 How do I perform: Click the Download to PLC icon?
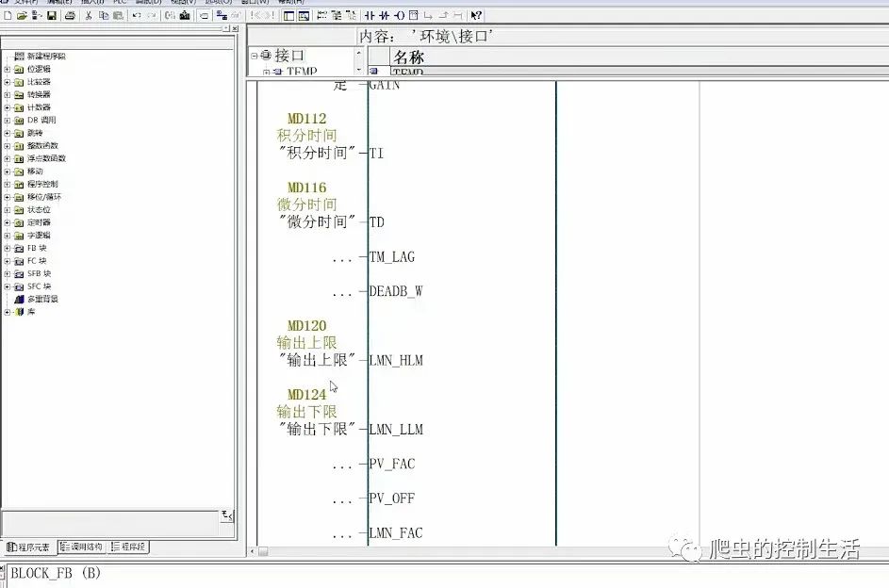[x=185, y=16]
